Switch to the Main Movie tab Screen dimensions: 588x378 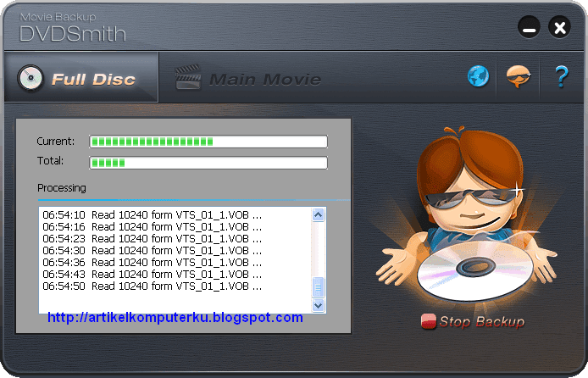coord(248,79)
